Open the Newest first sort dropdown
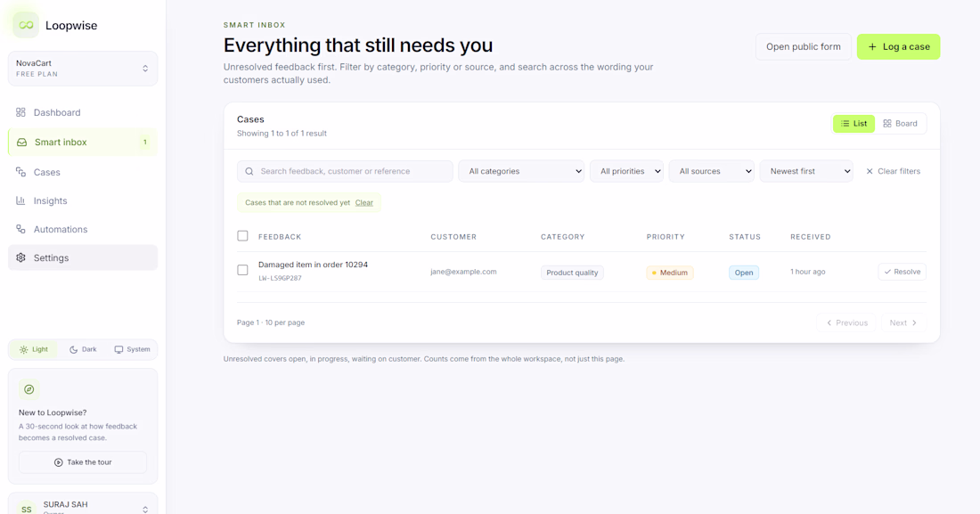The width and height of the screenshot is (980, 514). point(806,171)
